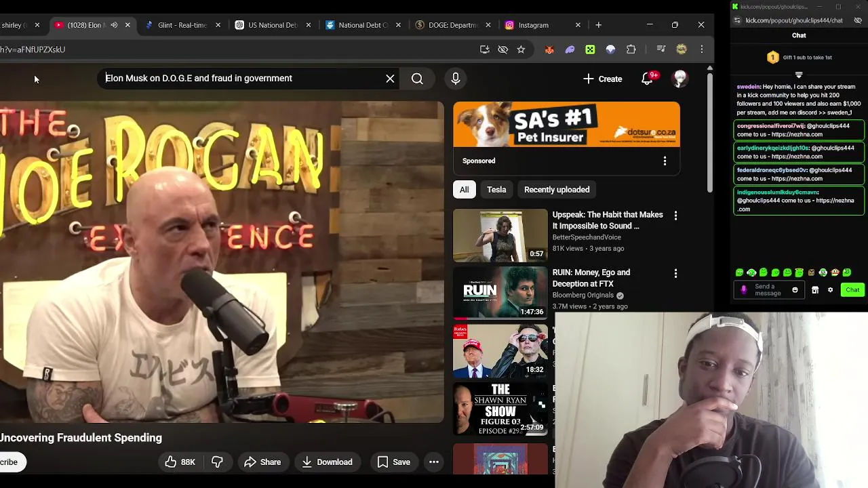This screenshot has height=488, width=868.
Task: Open the 18:32 Forbes video thumbnail
Action: 500,351
